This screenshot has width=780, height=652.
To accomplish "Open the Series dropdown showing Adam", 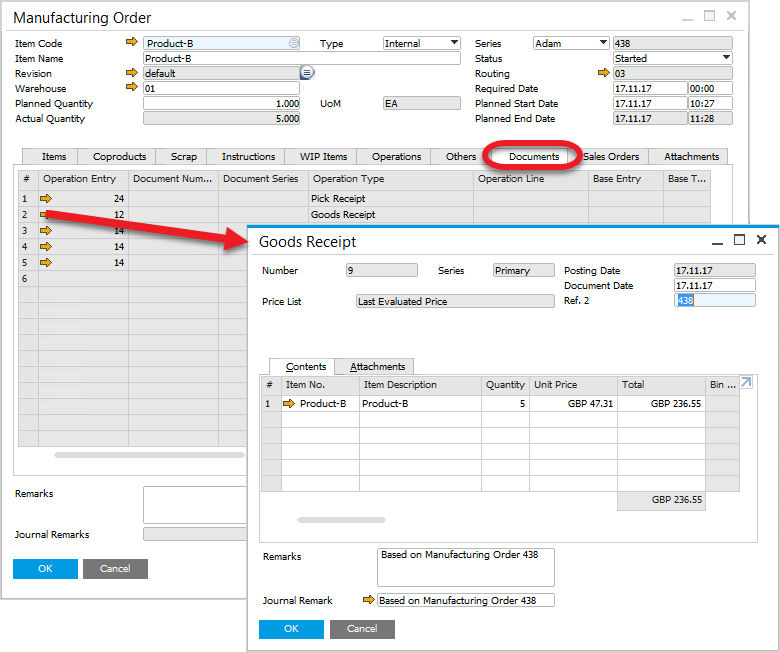I will (x=603, y=43).
